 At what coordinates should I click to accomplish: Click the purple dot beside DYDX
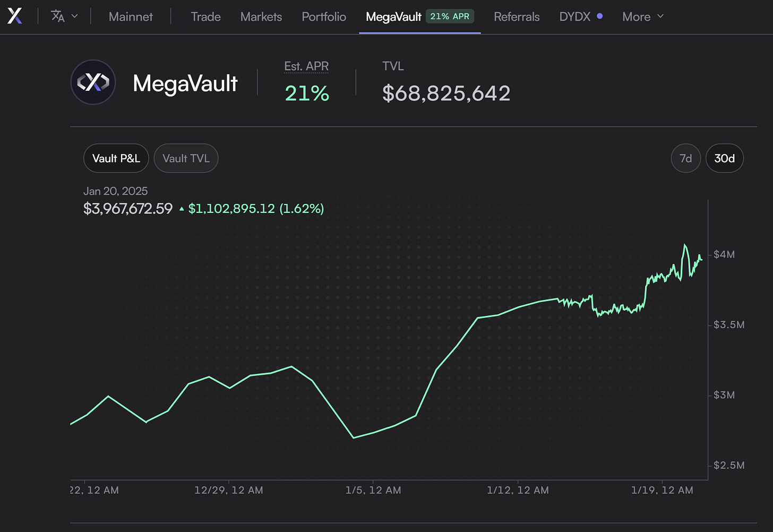click(x=599, y=16)
